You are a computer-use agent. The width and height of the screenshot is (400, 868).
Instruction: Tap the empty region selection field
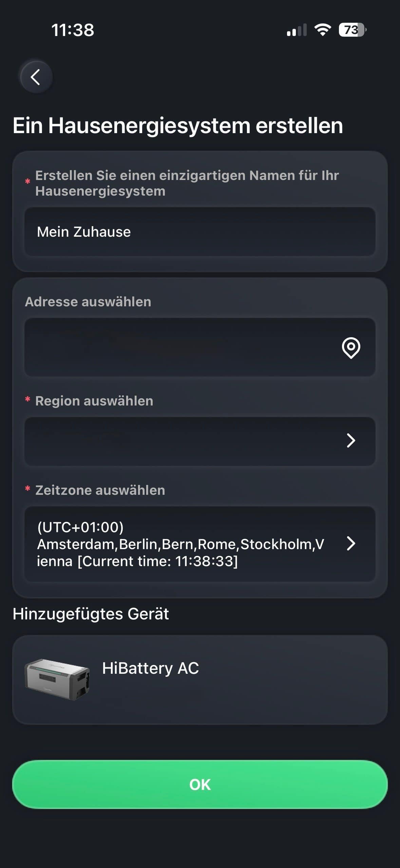click(x=180, y=441)
